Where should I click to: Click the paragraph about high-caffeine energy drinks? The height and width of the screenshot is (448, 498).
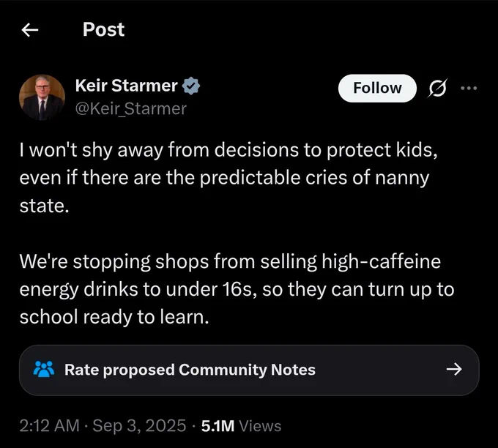[237, 289]
